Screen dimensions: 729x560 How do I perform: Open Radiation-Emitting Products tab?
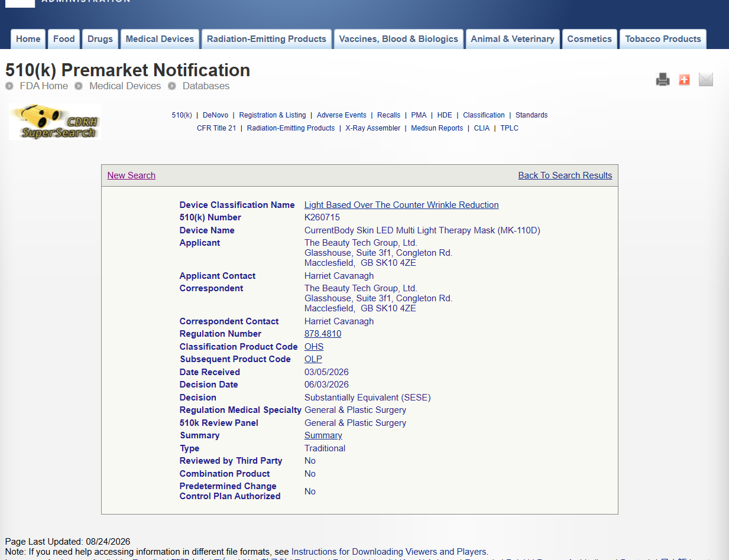[267, 39]
